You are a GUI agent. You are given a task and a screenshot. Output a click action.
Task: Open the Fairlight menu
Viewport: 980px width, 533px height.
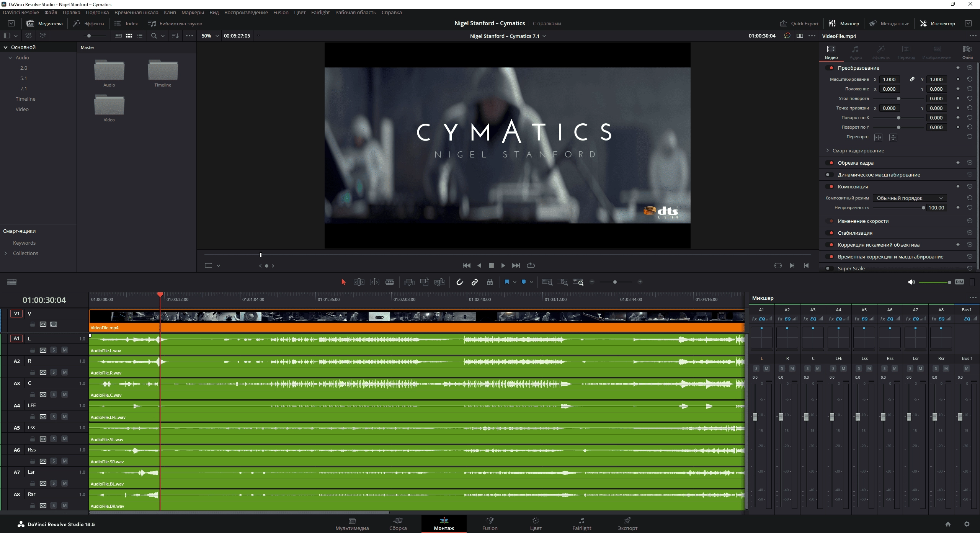click(320, 12)
